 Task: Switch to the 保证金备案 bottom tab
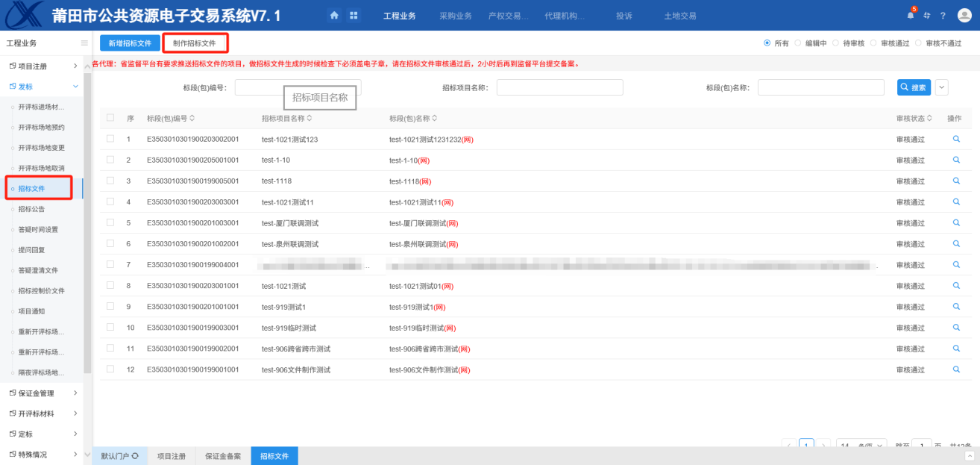(223, 455)
